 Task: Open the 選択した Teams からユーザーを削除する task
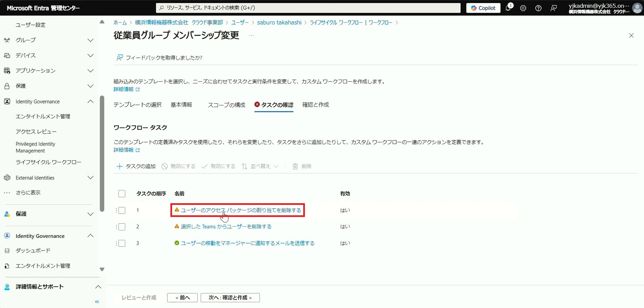(226, 227)
